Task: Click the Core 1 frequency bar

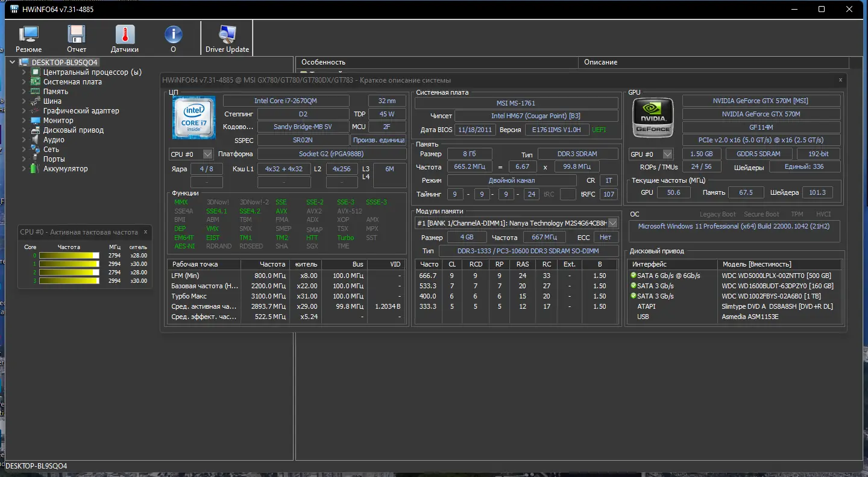Action: [x=69, y=264]
